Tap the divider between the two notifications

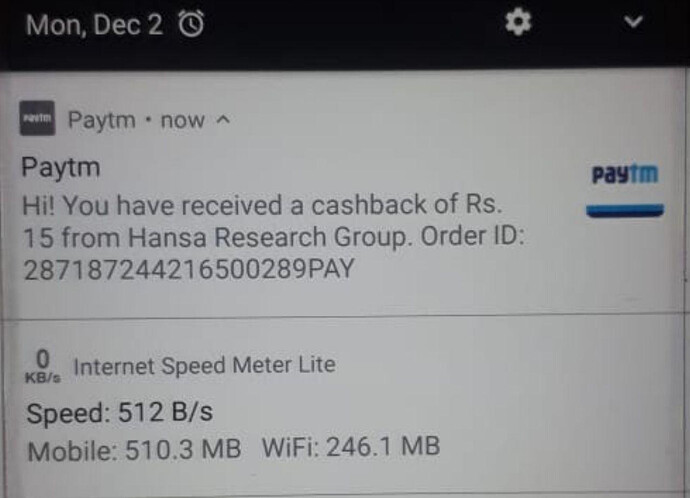[x=345, y=316]
